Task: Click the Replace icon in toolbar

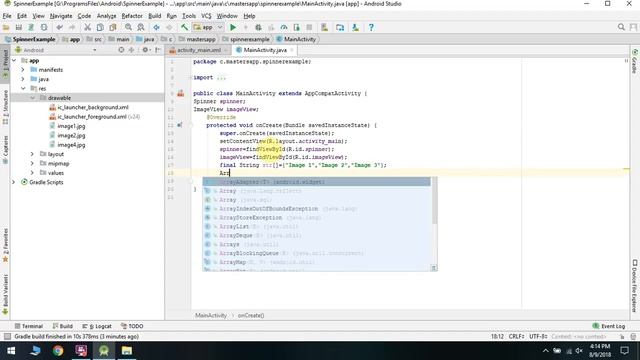Action: tap(141, 27)
